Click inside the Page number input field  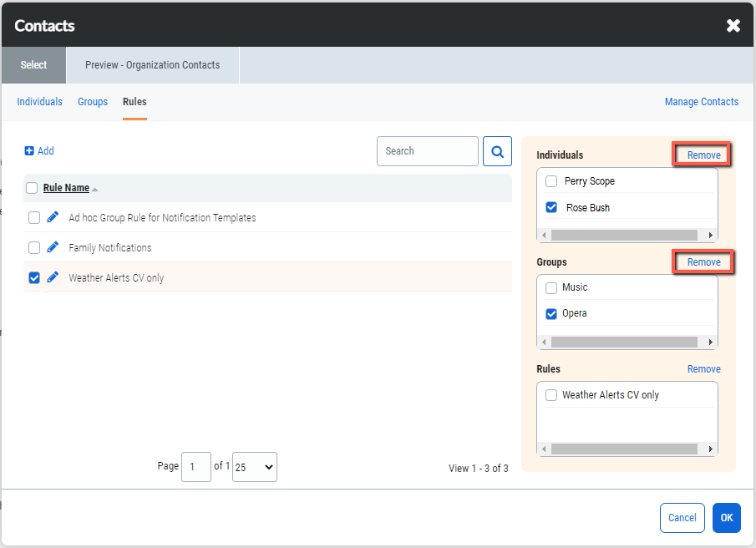pos(196,466)
